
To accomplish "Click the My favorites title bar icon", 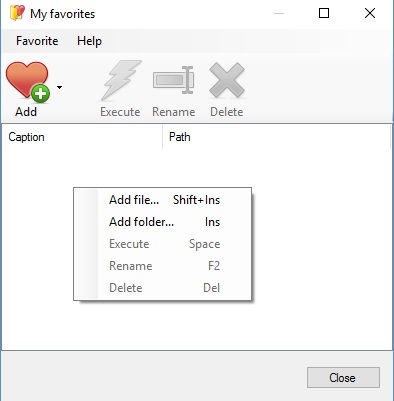I will pos(17,13).
